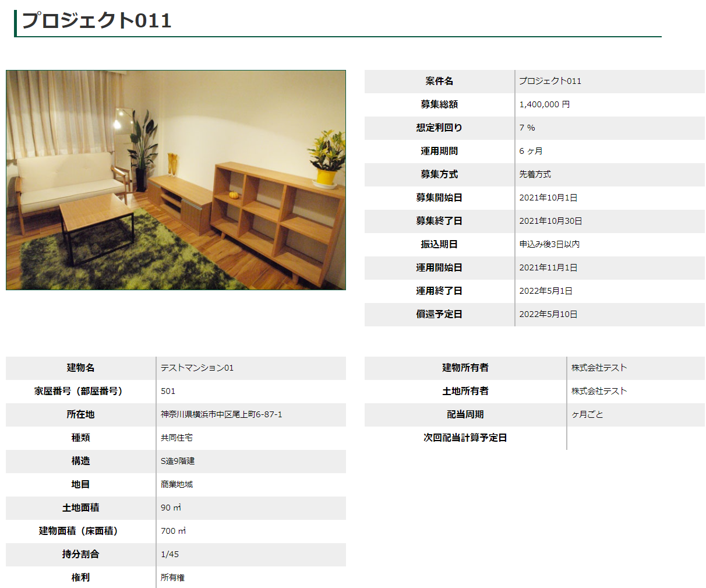Select the 案件名 label cell

pyautogui.click(x=439, y=81)
